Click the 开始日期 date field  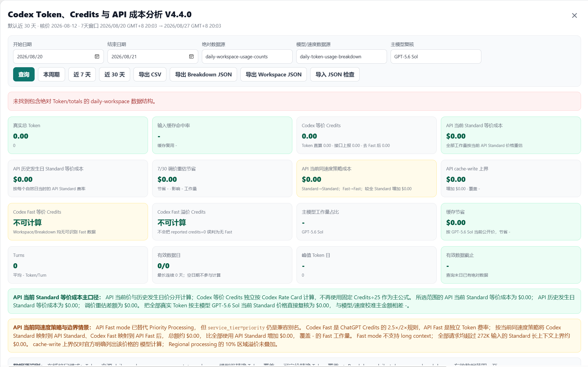click(58, 56)
